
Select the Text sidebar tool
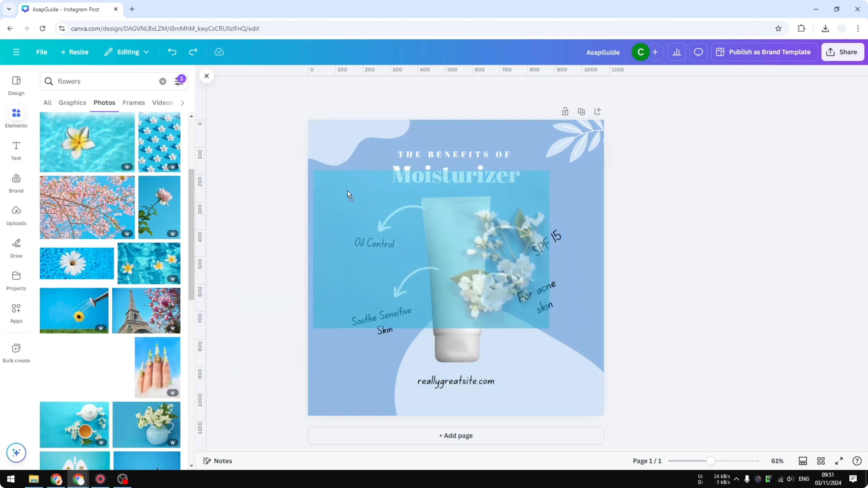click(16, 151)
